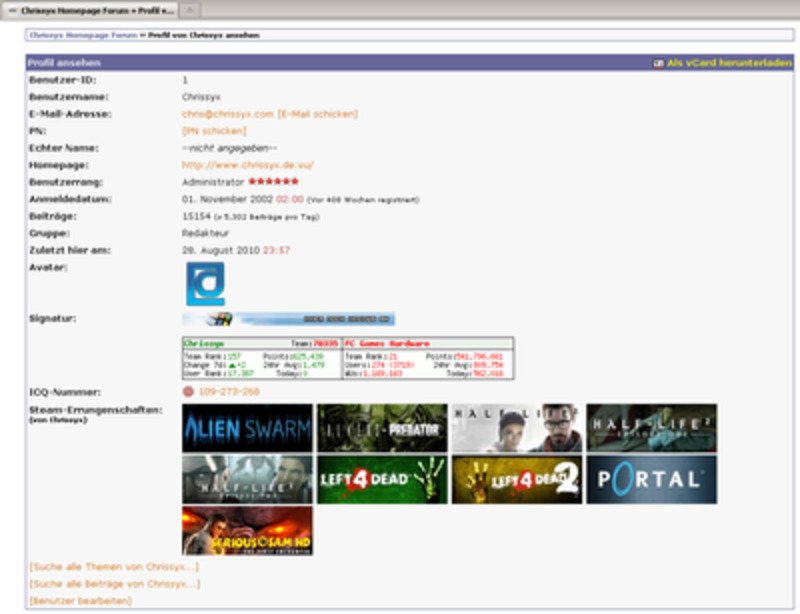Search all topics by Chrissyx
Screen dimensions: 800x614
click(114, 567)
